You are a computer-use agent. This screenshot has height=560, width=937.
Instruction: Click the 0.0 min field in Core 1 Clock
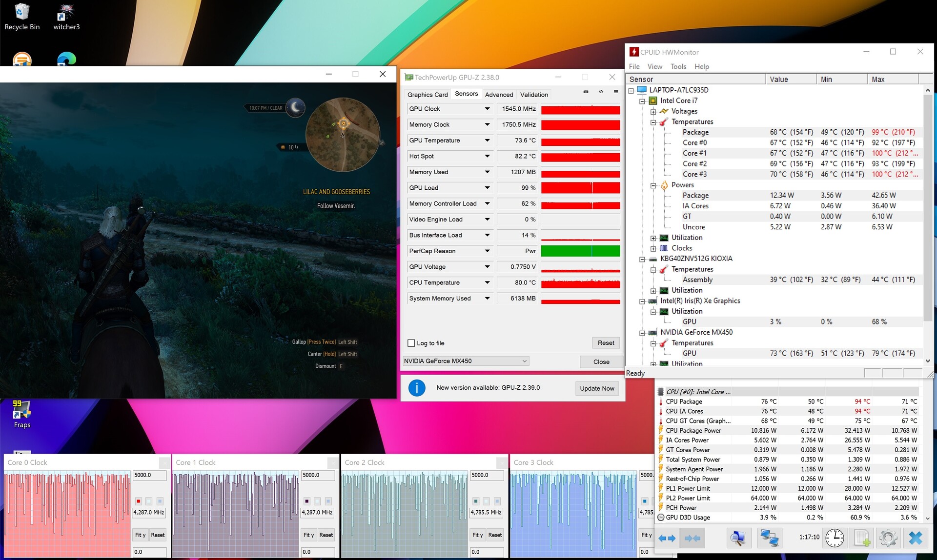[318, 552]
